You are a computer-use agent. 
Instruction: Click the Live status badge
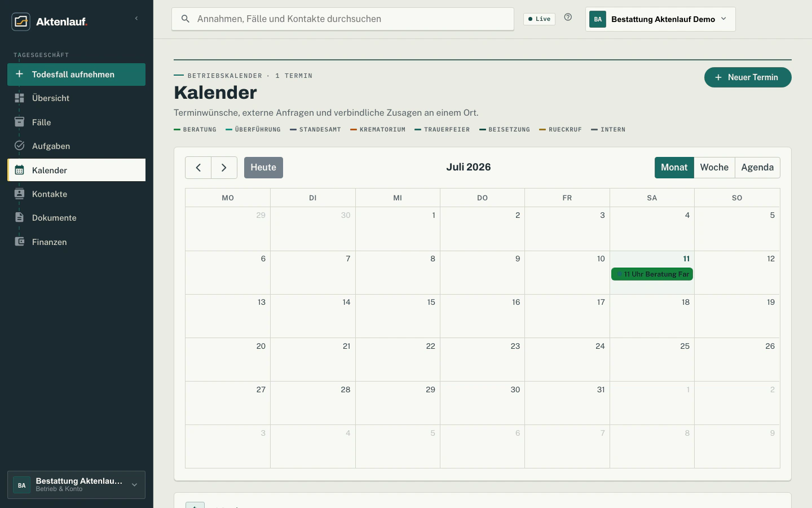tap(540, 19)
